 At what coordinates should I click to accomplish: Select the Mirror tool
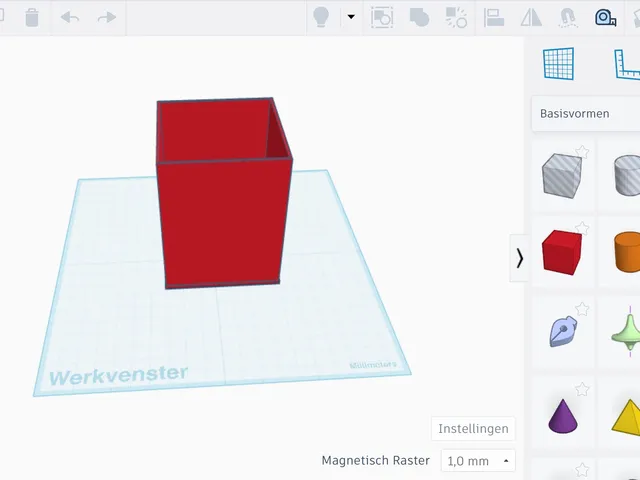pos(531,18)
